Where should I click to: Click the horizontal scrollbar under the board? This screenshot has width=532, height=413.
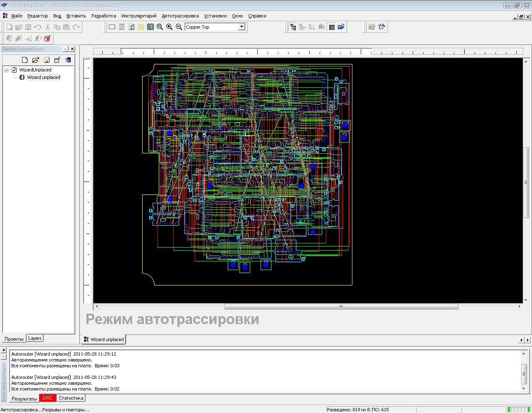[x=341, y=307]
